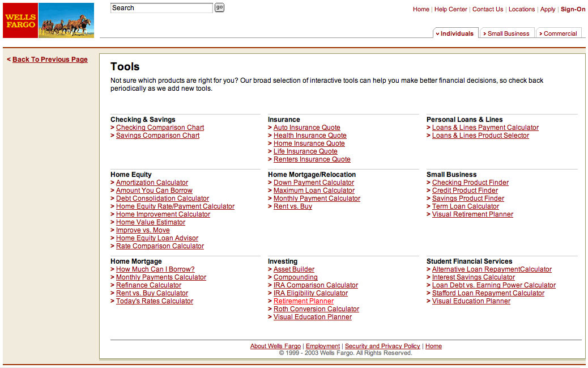Open Savings Comparison Chart
Screen dimensions: 588x368
(x=157, y=136)
